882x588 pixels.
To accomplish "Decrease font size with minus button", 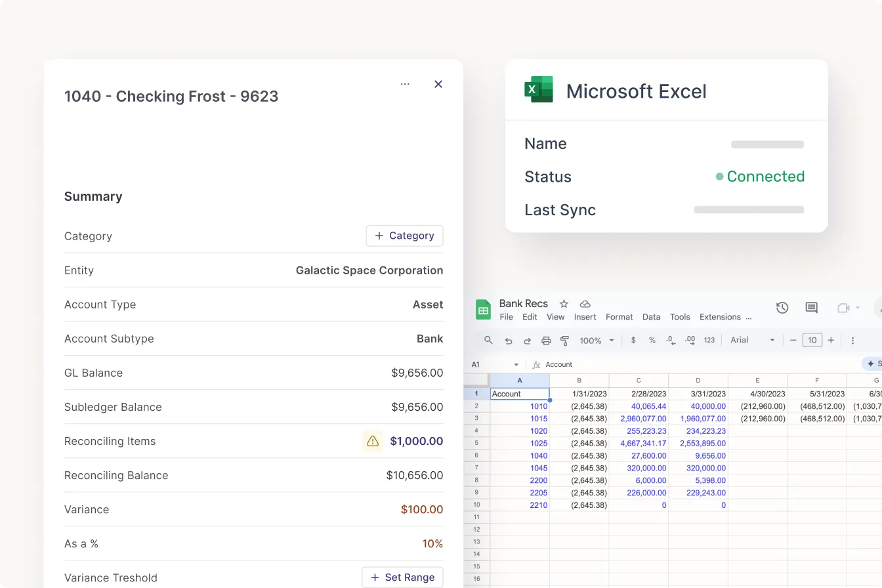I will point(793,340).
